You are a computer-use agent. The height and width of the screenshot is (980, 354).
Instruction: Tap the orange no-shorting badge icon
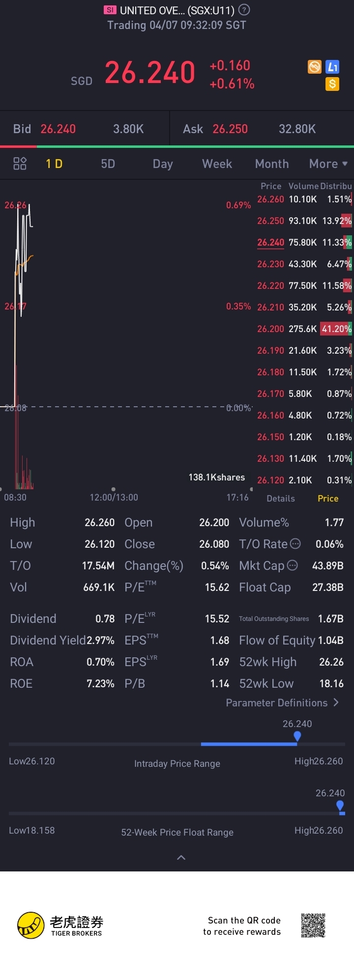[315, 67]
